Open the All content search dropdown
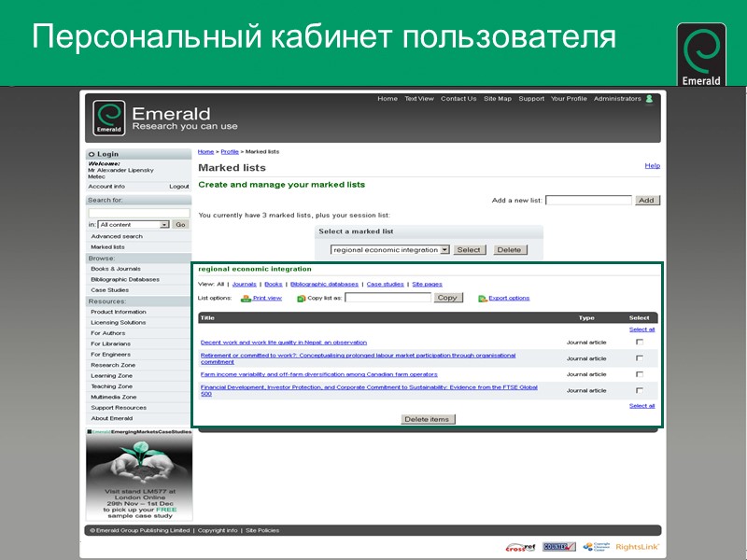The image size is (747, 560). point(134,224)
